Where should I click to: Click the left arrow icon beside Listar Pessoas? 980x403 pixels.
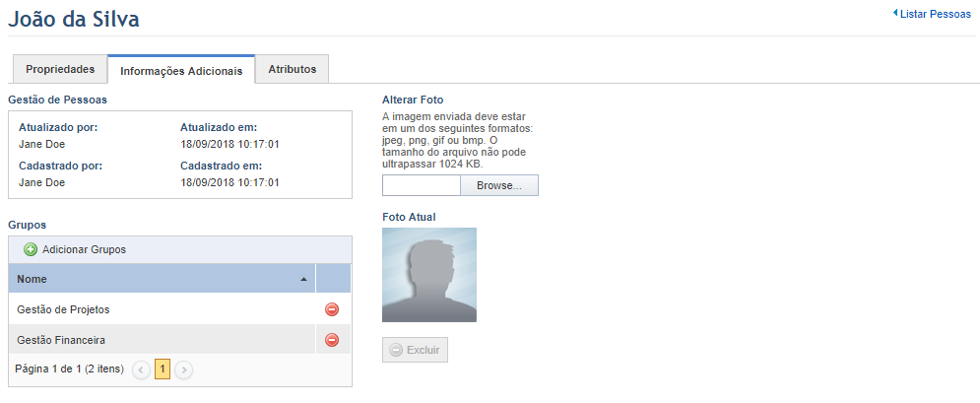tap(895, 13)
